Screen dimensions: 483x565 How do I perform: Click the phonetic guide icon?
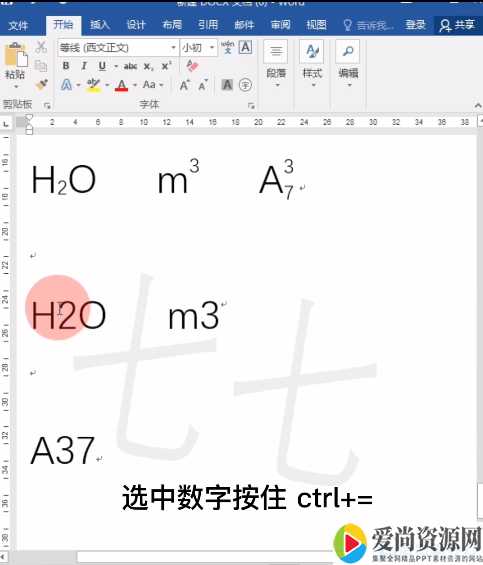click(x=227, y=47)
